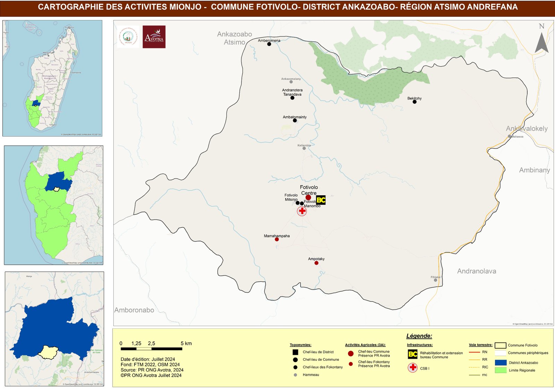Click the Bekitohy place label
The height and width of the screenshot is (392, 555).
click(415, 98)
